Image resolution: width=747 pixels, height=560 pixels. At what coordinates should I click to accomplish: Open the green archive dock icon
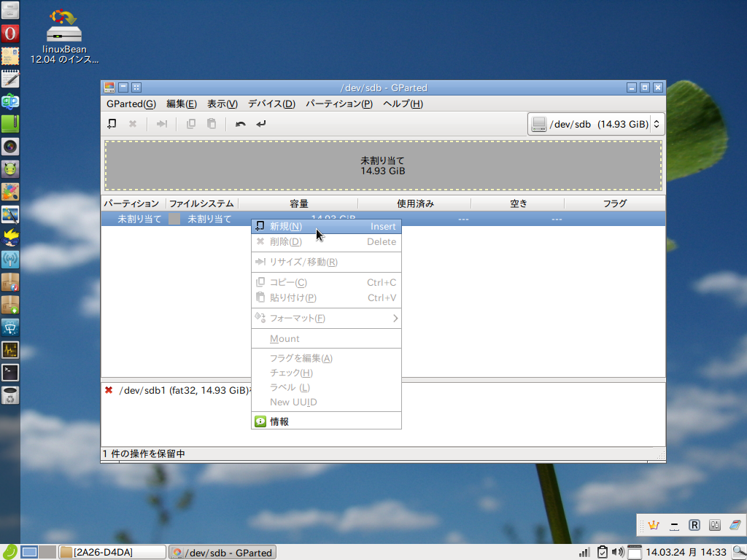point(10,124)
